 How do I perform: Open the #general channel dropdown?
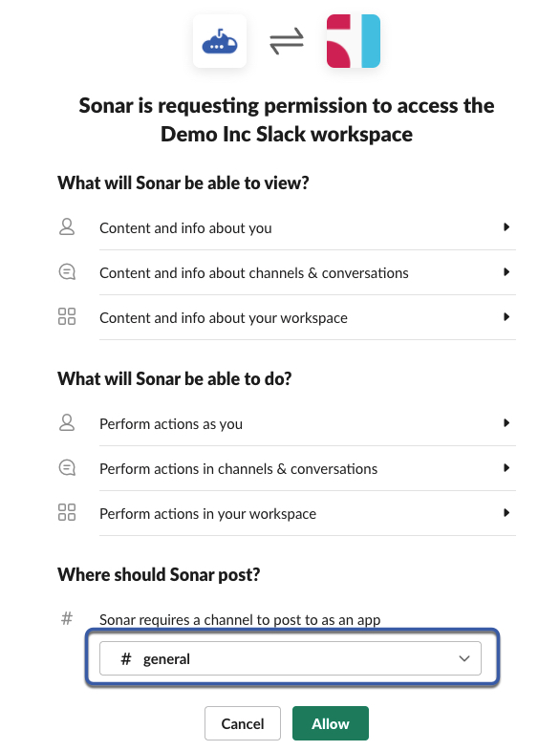point(291,658)
